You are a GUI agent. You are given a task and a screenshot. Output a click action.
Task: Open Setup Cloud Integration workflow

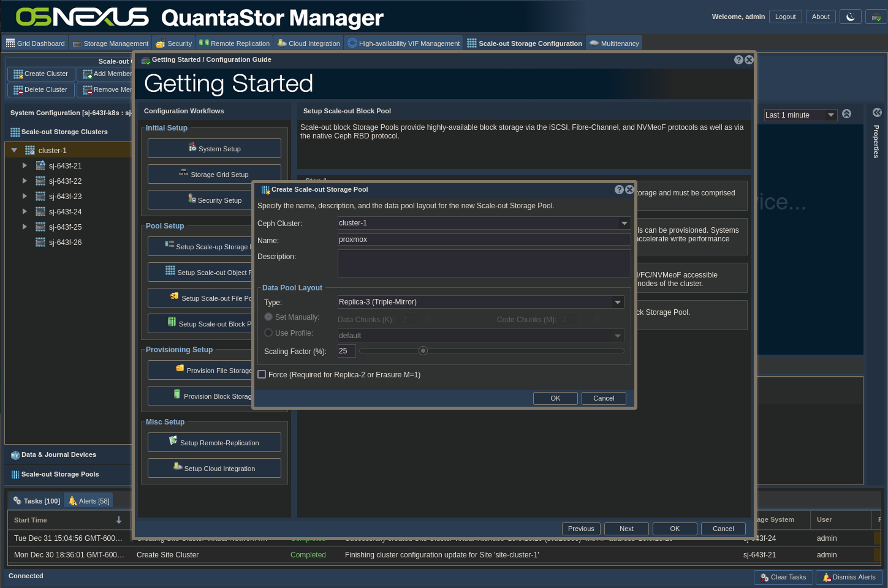pos(214,469)
